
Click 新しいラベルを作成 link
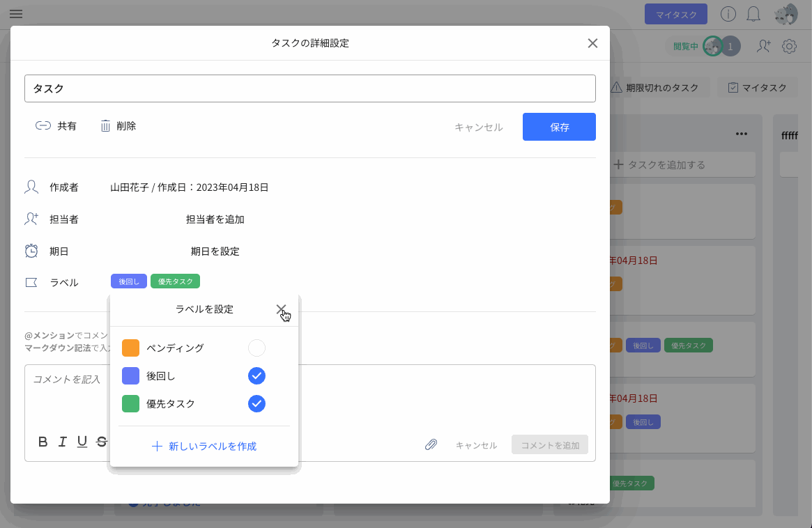click(x=204, y=446)
